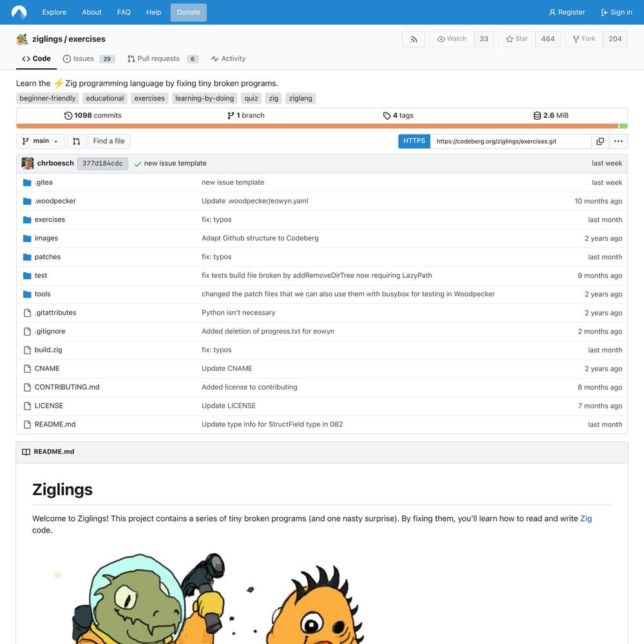Open commit 'Added license to contributing'
Screen dimensions: 644x644
(x=249, y=387)
